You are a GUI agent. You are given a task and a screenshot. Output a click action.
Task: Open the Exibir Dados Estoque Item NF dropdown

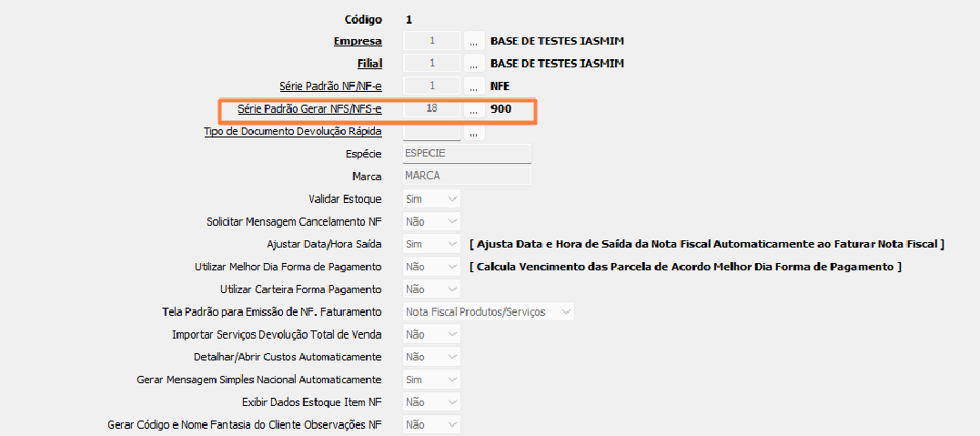click(x=432, y=402)
